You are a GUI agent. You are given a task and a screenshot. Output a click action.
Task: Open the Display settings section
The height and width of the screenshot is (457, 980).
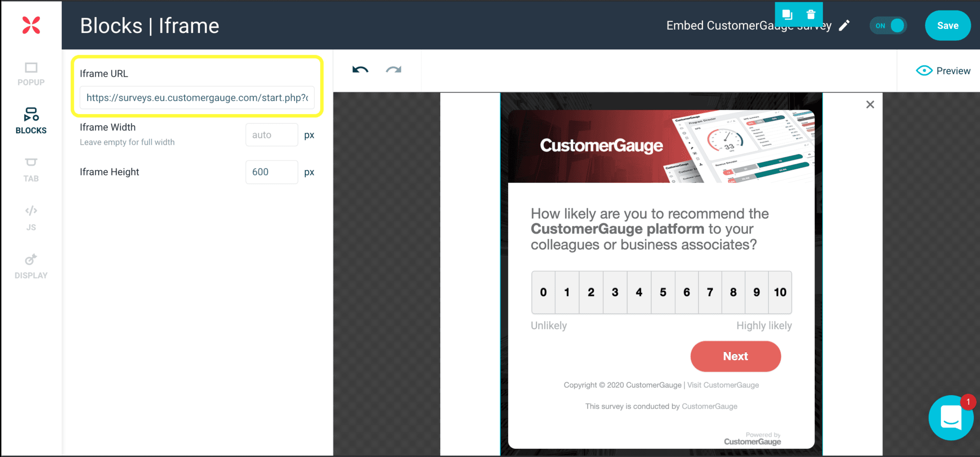click(31, 267)
